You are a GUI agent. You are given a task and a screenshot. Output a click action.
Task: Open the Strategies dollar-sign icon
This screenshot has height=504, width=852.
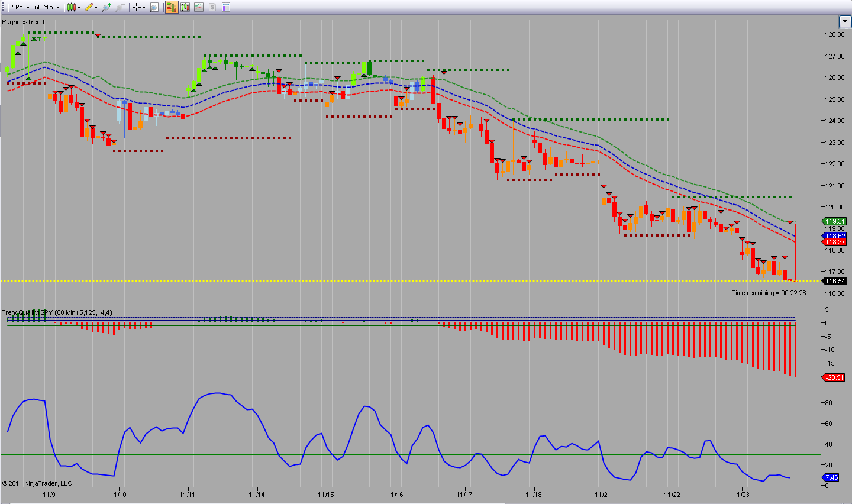(x=212, y=7)
